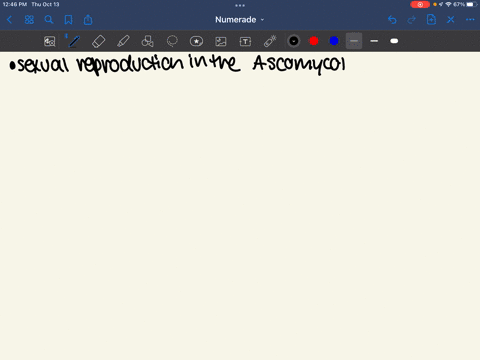Screen dimensions: 480x360
Task: Choose the black pen color
Action: point(294,41)
